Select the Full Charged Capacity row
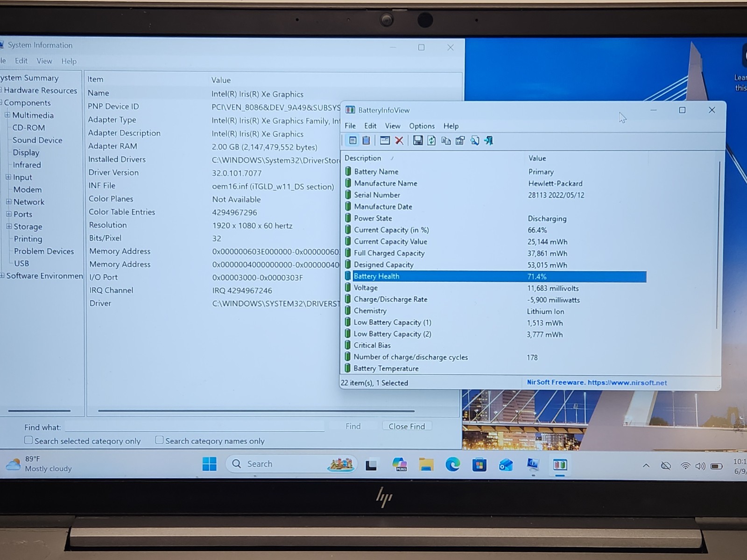 click(x=495, y=253)
